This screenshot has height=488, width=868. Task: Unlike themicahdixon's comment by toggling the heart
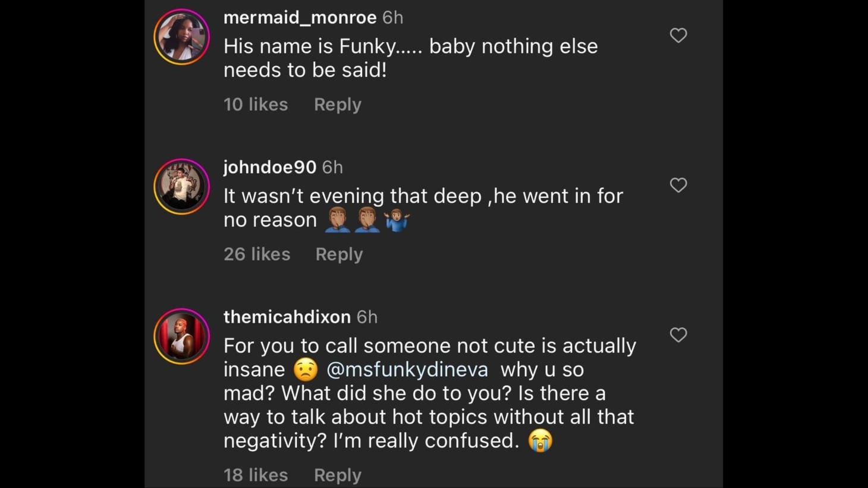click(678, 335)
